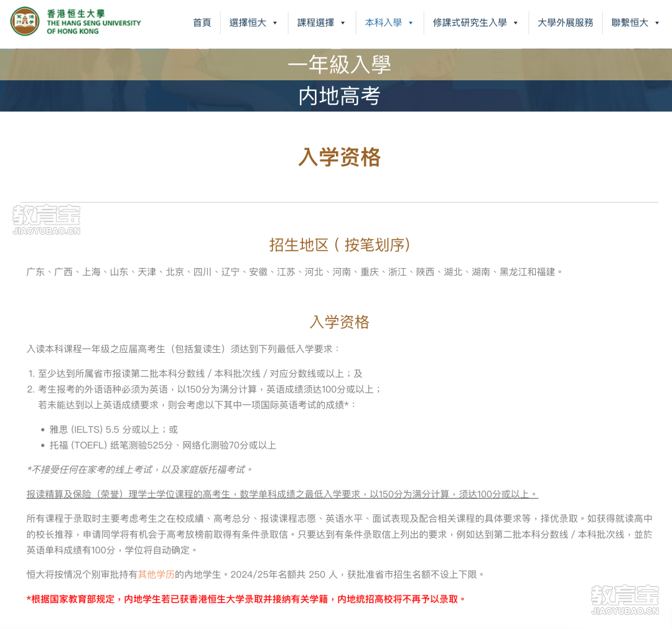672x629 pixels.
Task: Go to 大學外展服務 page
Action: 565,23
